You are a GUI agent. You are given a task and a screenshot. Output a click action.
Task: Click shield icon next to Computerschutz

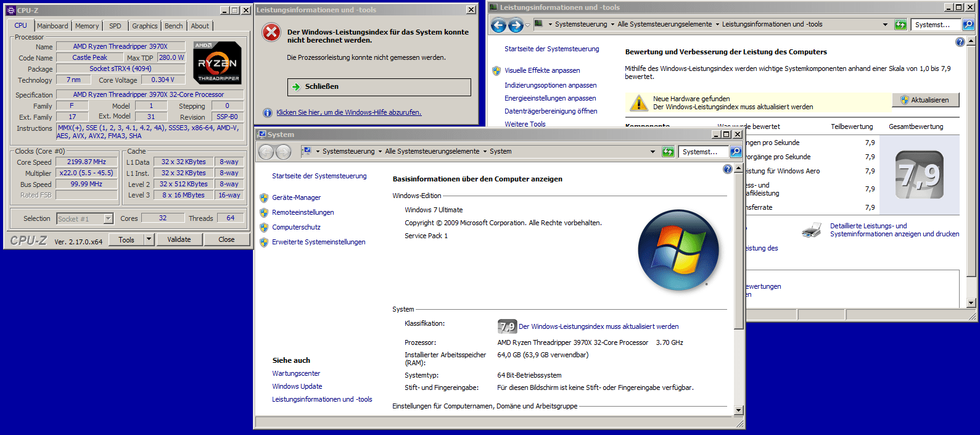pos(264,227)
